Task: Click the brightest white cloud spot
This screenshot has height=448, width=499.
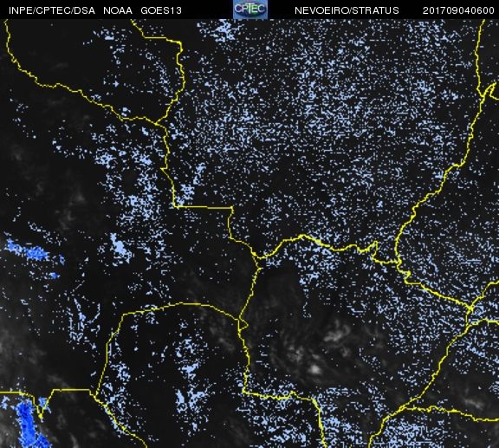Action: coord(315,369)
